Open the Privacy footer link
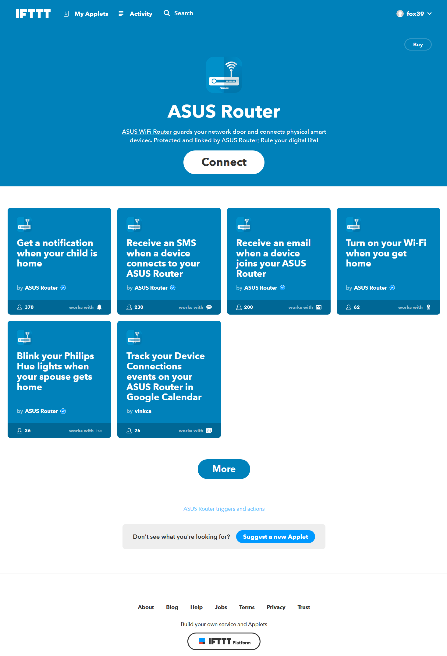 coord(276,607)
